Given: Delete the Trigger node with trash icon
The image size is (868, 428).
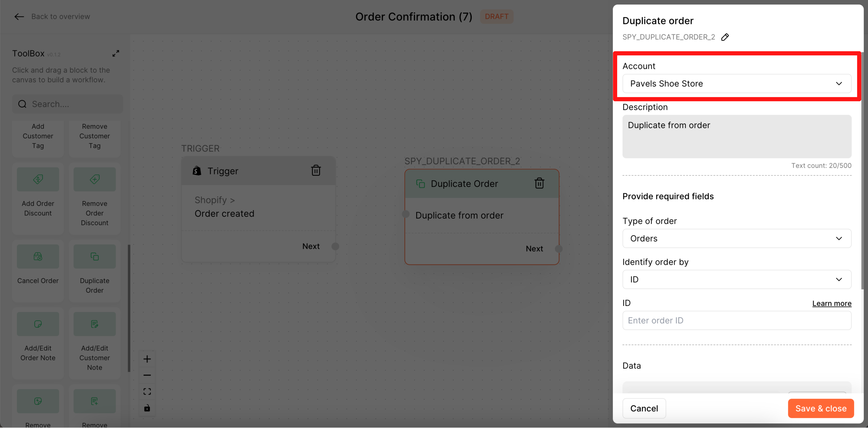Looking at the screenshot, I should pos(316,170).
